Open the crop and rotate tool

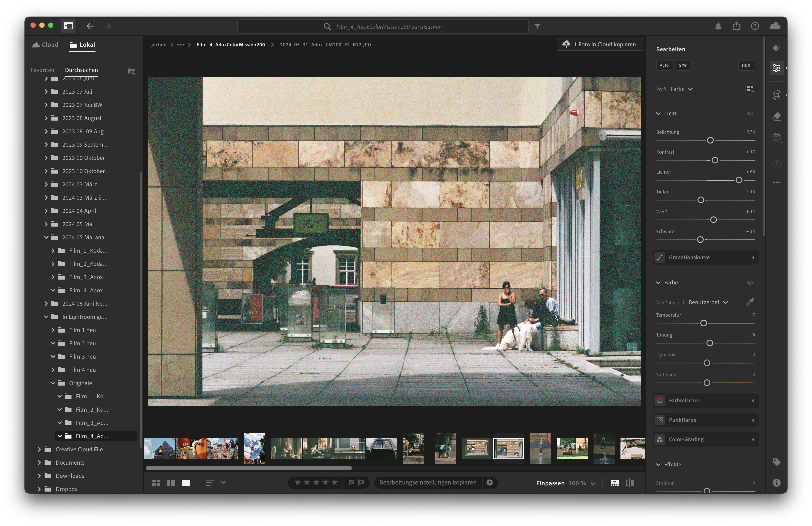(x=776, y=95)
